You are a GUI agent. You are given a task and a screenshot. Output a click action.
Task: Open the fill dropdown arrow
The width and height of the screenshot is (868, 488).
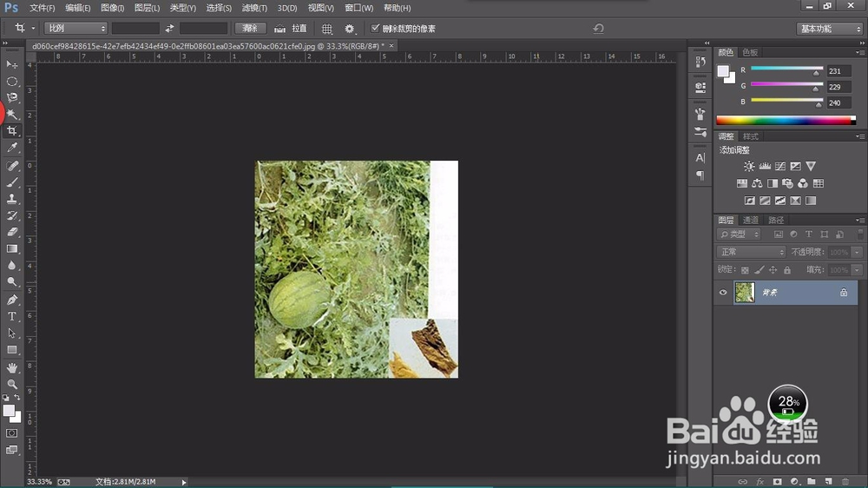[x=857, y=270]
